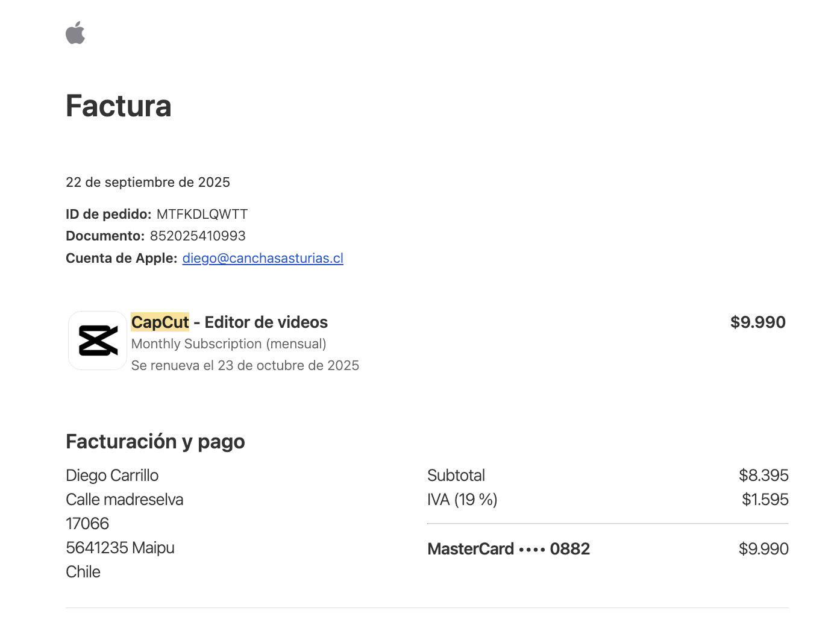This screenshot has width=840, height=628.
Task: Click the highlighted CapCut title word
Action: point(160,322)
